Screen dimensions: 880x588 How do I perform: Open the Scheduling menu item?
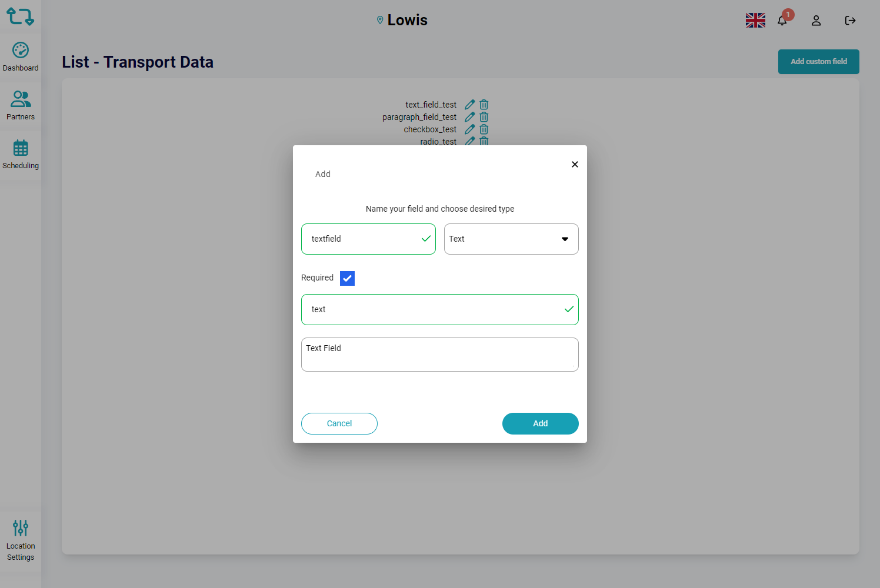pos(21,155)
